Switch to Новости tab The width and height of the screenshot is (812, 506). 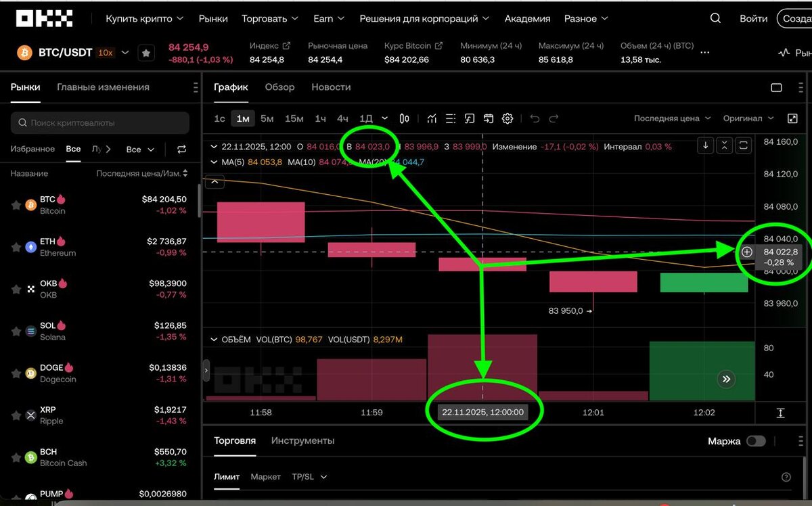pos(331,87)
